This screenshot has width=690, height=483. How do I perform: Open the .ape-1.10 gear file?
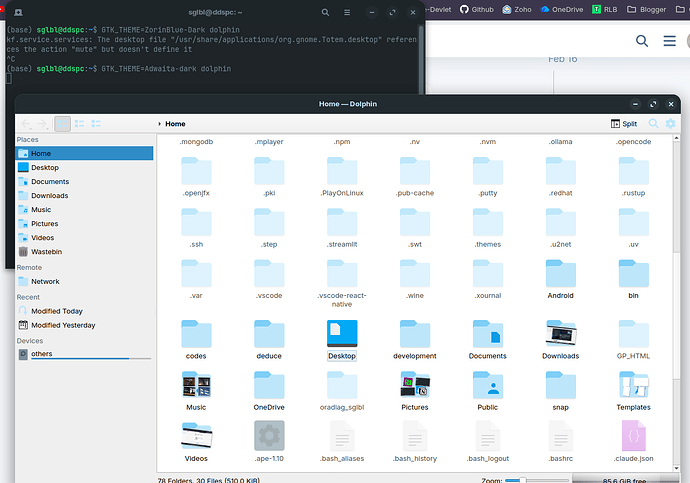[269, 436]
